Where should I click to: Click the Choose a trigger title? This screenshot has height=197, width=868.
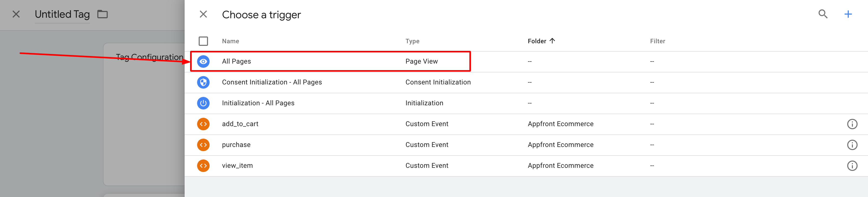261,15
